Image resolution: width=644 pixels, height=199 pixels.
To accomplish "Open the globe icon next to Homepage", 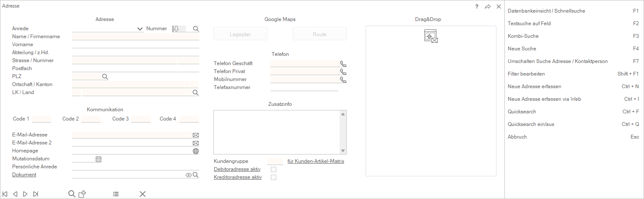I will coord(195,151).
